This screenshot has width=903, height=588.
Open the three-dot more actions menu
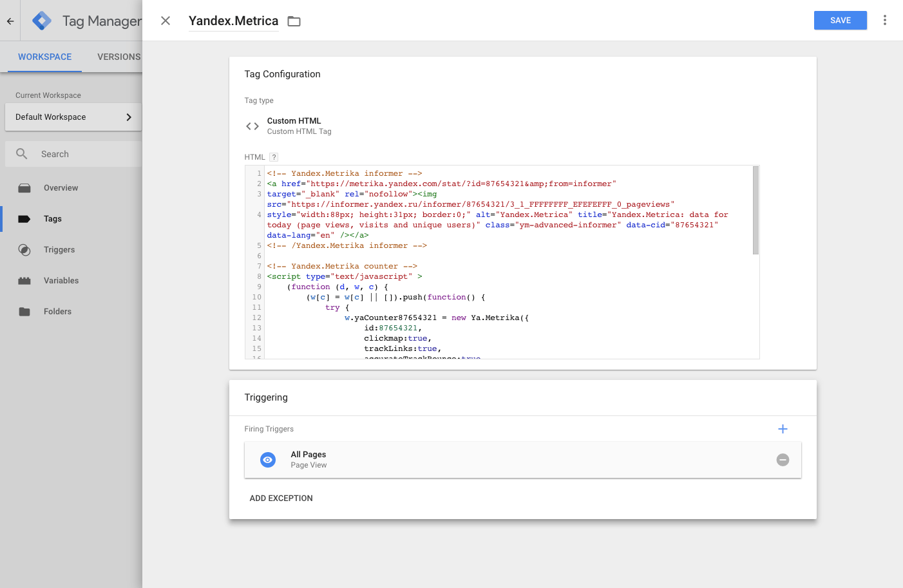885,21
